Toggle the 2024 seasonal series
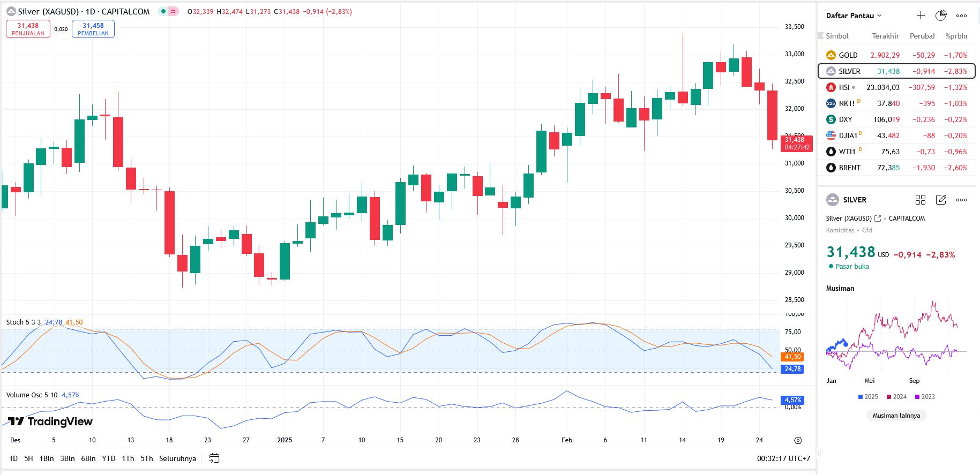Image resolution: width=980 pixels, height=475 pixels. tap(896, 397)
